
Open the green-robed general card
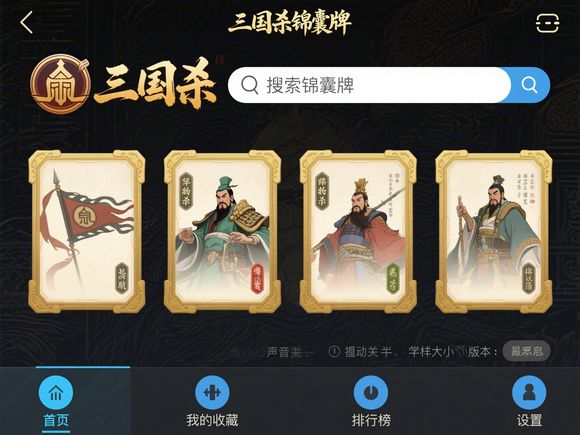point(222,232)
